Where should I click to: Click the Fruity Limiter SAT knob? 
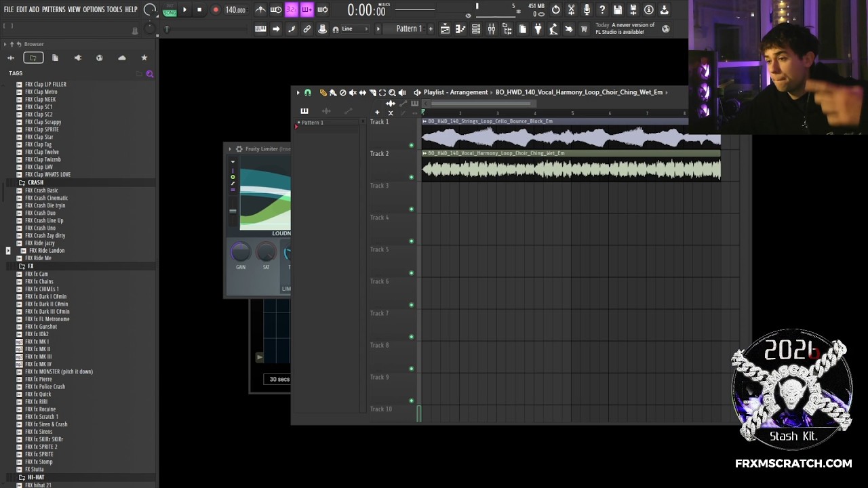click(266, 252)
